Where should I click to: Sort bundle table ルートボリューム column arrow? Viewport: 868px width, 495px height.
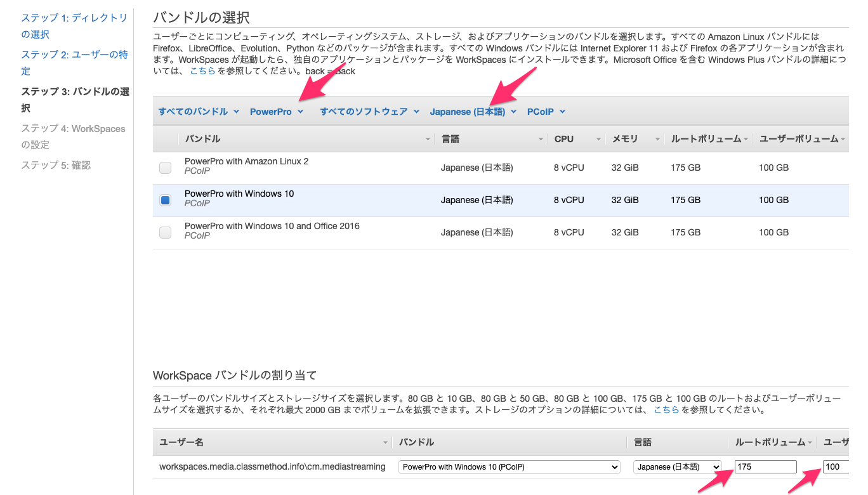pyautogui.click(x=746, y=139)
